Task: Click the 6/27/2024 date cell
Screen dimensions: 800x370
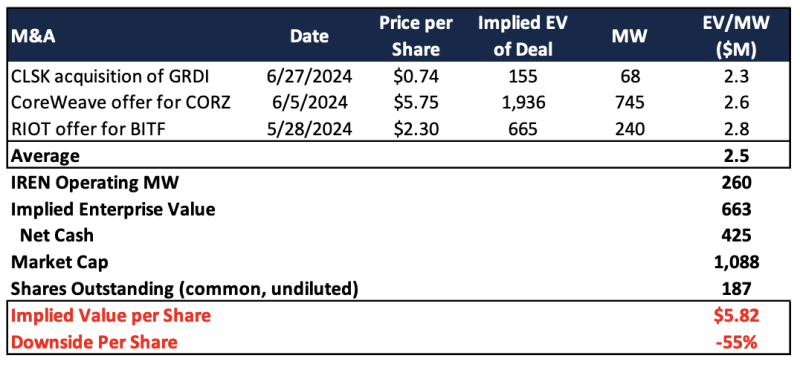Action: 309,76
